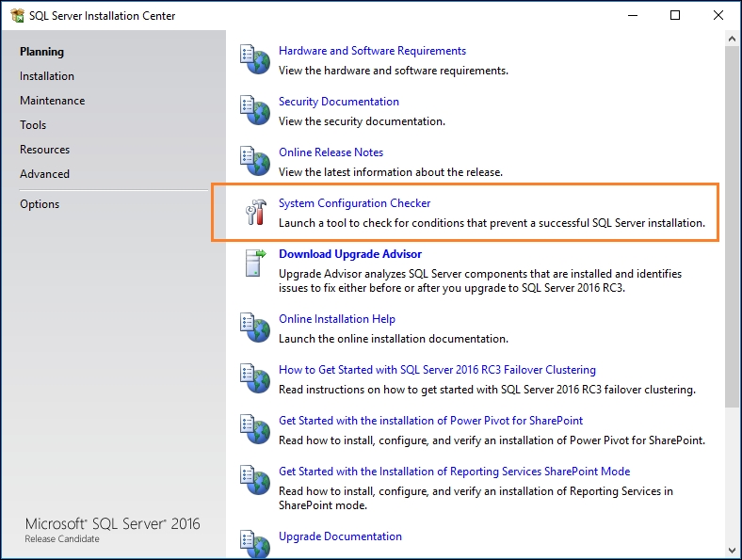Click the Power Pivot for SharePoint globe icon
742x560 pixels.
click(254, 429)
